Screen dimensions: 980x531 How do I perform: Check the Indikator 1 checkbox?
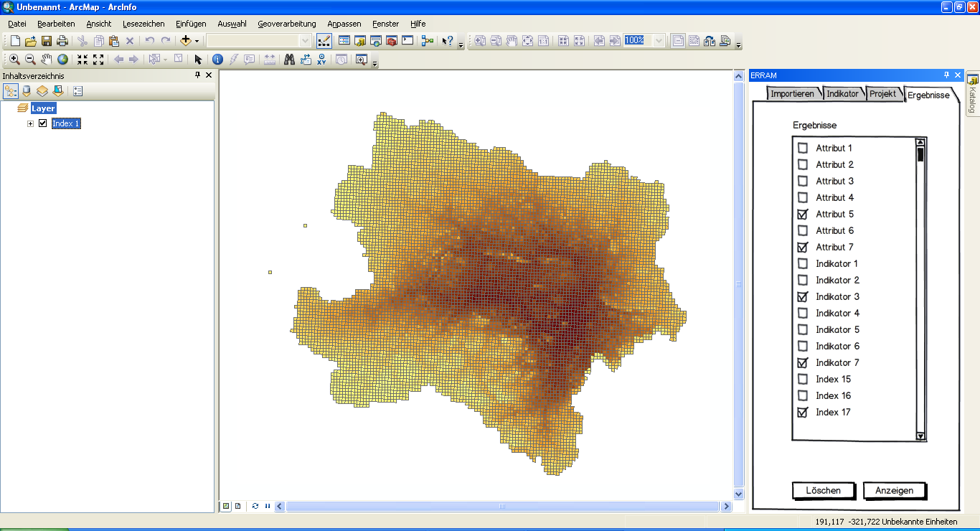tap(803, 263)
